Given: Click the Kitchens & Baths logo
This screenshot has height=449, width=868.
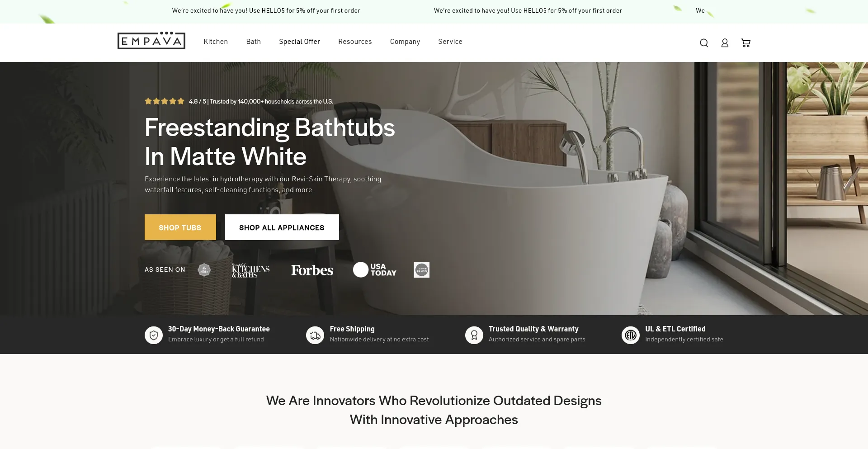Looking at the screenshot, I should 250,270.
